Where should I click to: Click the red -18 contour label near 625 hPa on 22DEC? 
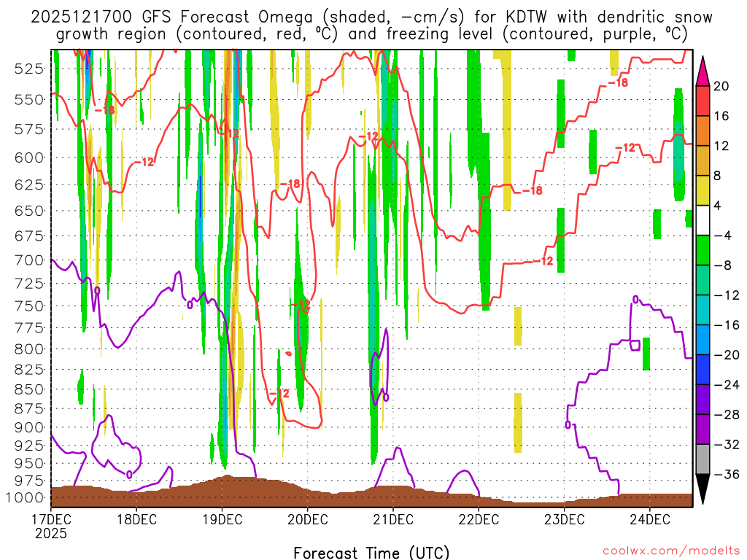click(x=533, y=191)
